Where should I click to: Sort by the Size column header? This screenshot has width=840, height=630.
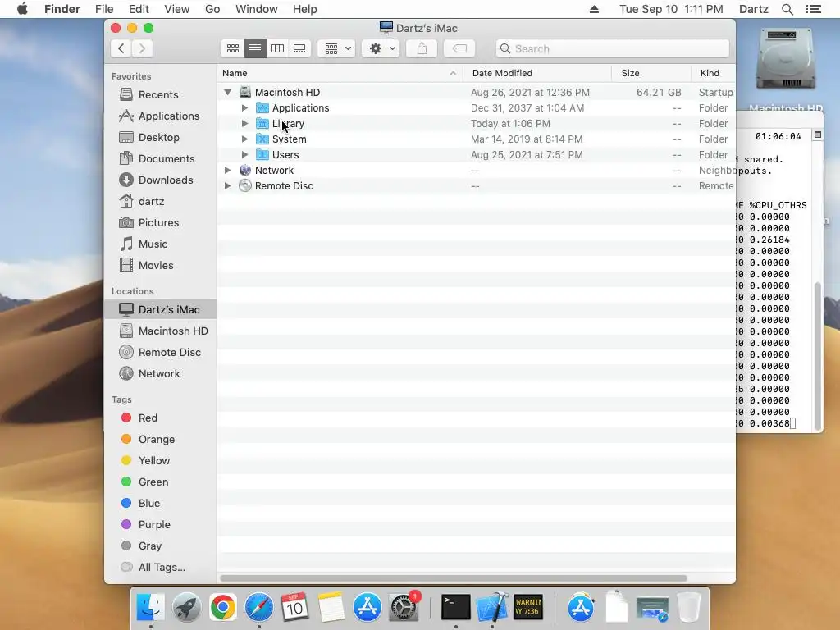(651, 73)
